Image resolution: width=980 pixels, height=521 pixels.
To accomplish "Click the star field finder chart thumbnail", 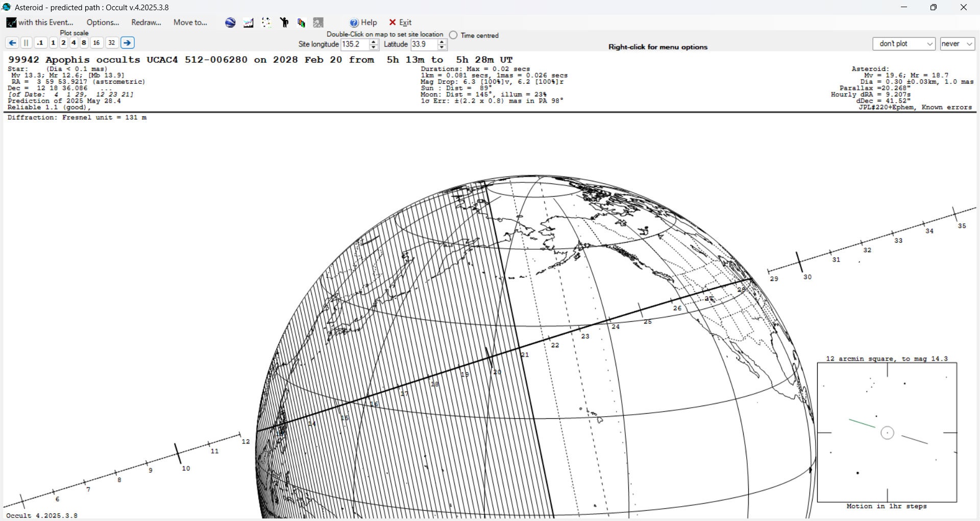I will point(887,433).
